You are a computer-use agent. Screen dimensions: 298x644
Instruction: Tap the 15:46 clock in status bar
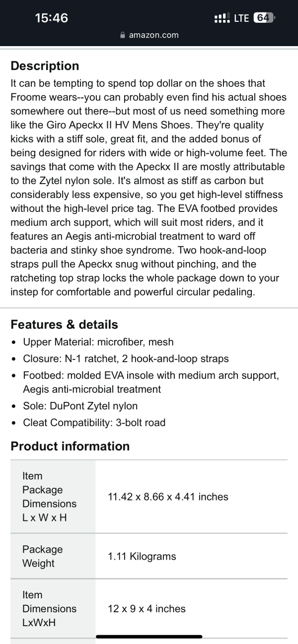point(51,18)
